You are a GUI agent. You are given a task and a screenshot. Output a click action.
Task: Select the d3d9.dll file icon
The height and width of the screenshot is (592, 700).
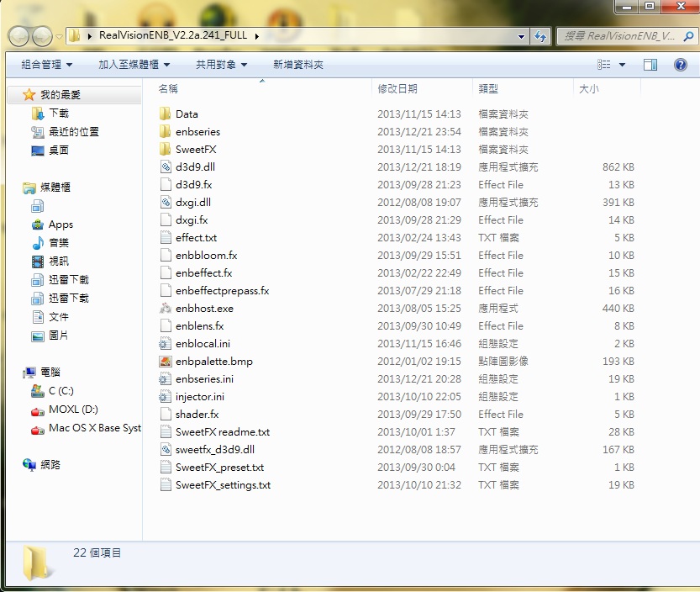[x=166, y=166]
